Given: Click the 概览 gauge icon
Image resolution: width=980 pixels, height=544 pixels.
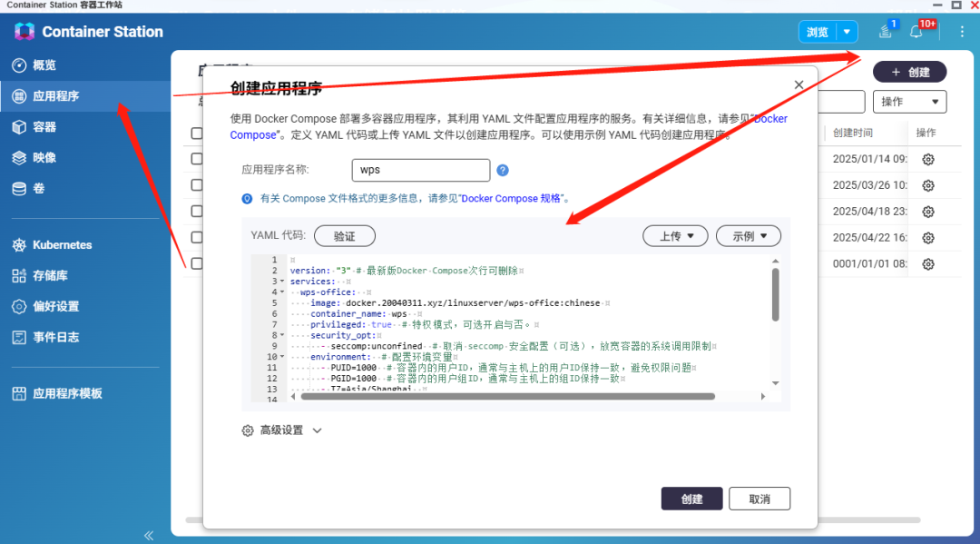Looking at the screenshot, I should pos(19,65).
